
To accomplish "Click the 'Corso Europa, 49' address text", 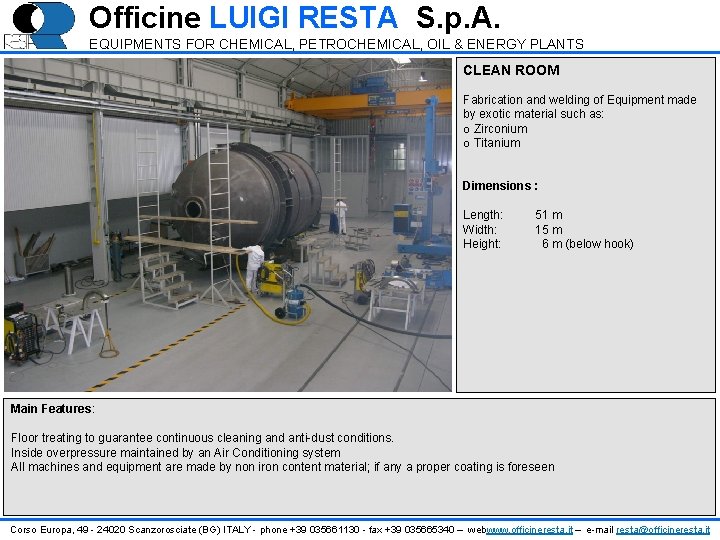I will tap(130, 530).
